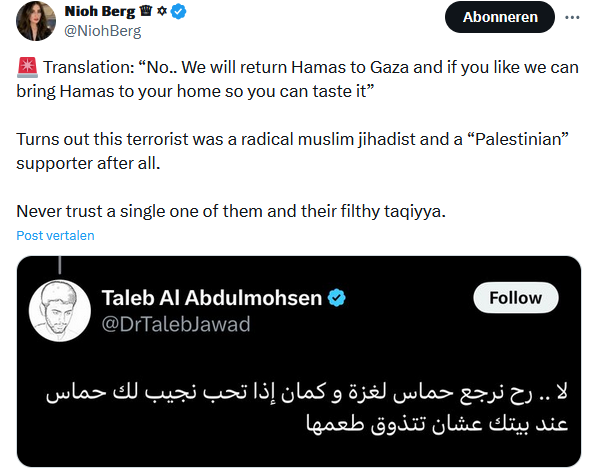Click the Arabic text of quoted tweet
This screenshot has width=591, height=474.
tap(307, 408)
